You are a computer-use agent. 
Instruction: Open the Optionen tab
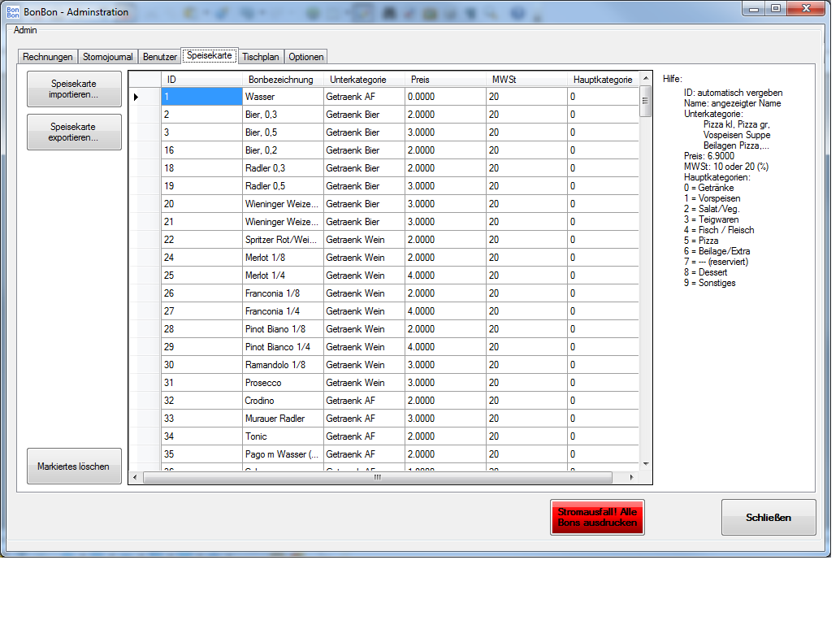(305, 57)
